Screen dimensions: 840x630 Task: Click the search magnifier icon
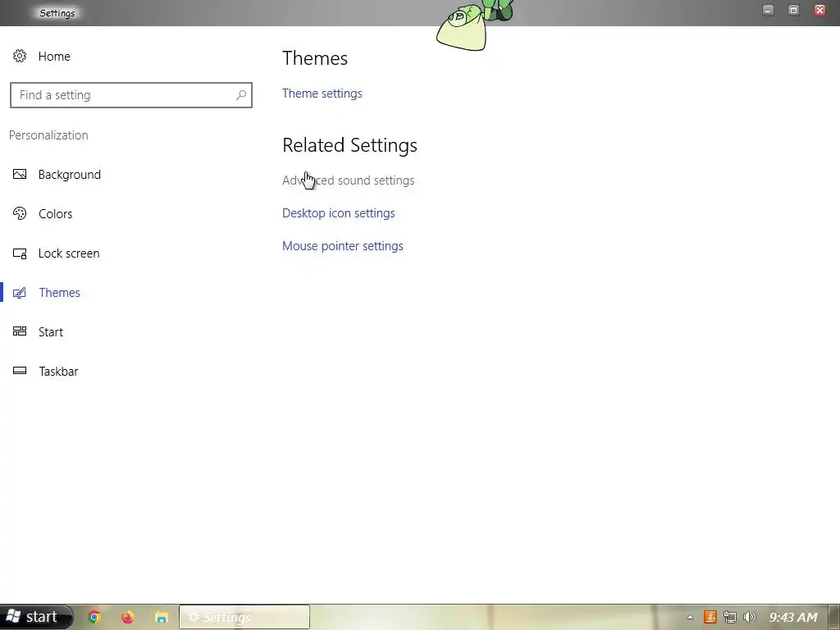tap(241, 95)
